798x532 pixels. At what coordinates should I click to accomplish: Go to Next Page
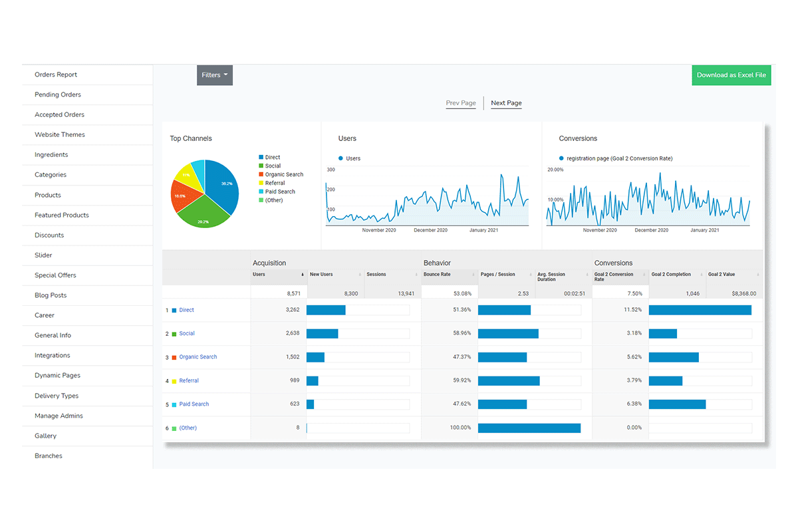(x=506, y=103)
